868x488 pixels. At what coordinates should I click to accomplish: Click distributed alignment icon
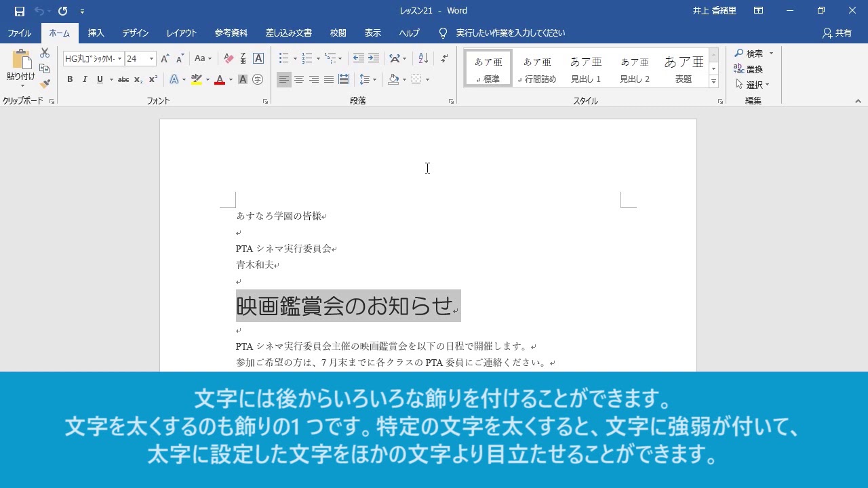[x=344, y=79]
